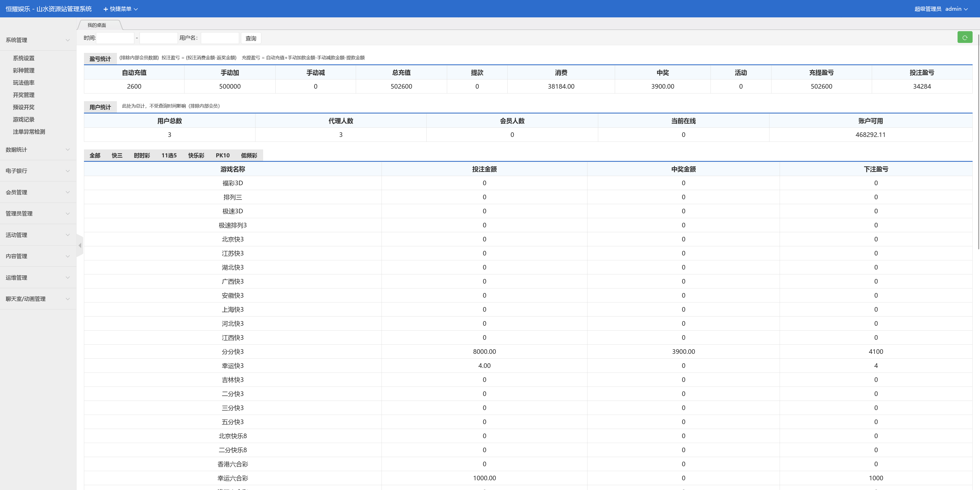Click the start time input field

[115, 38]
